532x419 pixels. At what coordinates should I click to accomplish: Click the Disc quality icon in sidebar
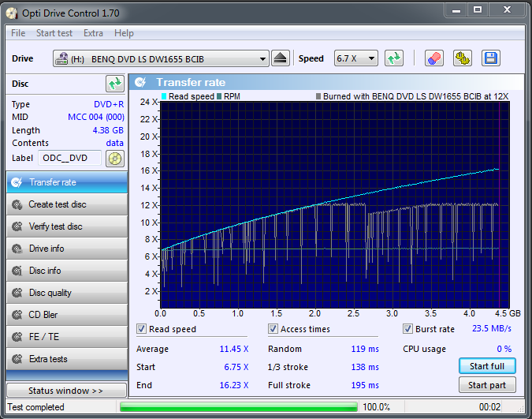click(x=17, y=293)
